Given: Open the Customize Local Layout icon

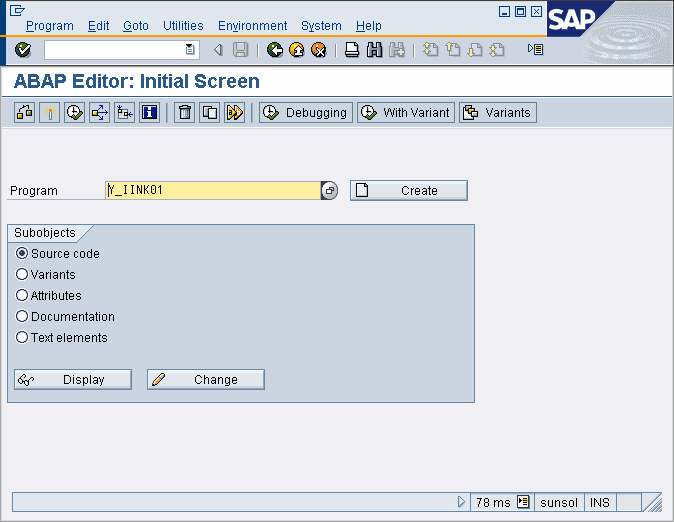Looking at the screenshot, I should pos(536,49).
